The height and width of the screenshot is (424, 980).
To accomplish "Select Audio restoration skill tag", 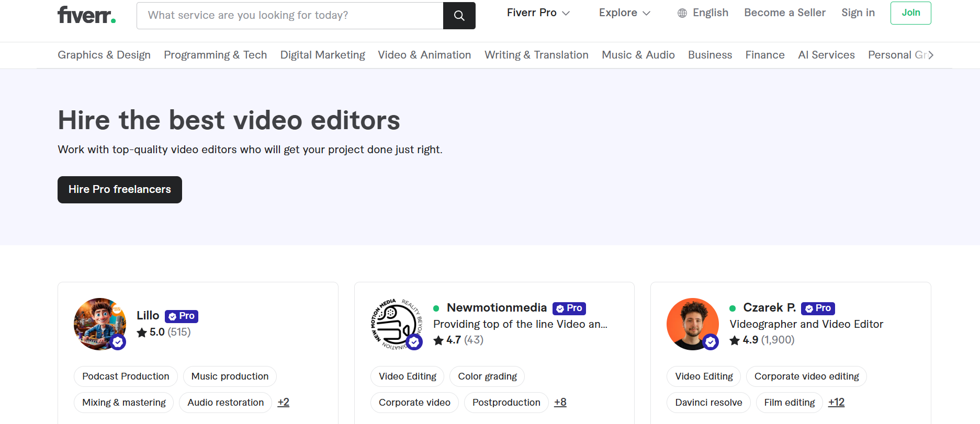I will pyautogui.click(x=226, y=403).
